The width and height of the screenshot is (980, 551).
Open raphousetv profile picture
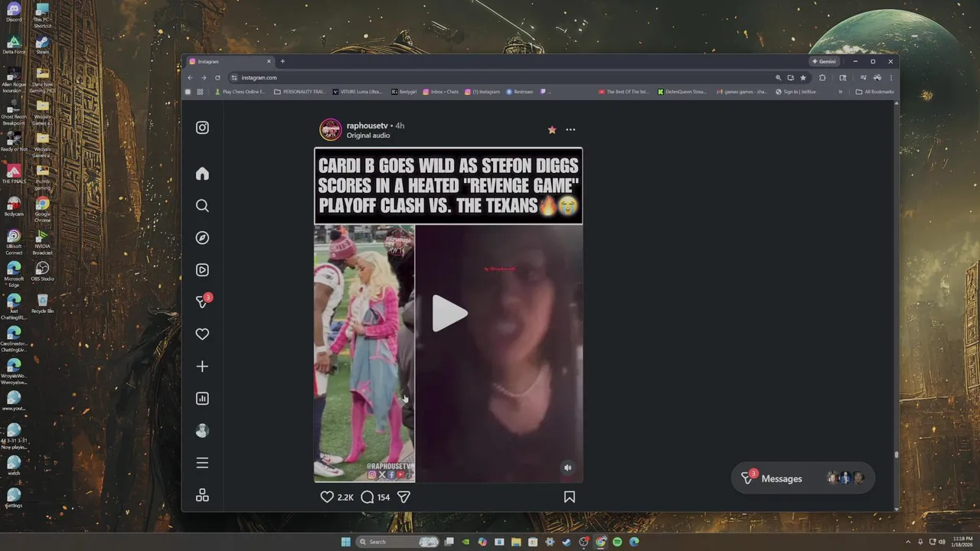(x=330, y=129)
